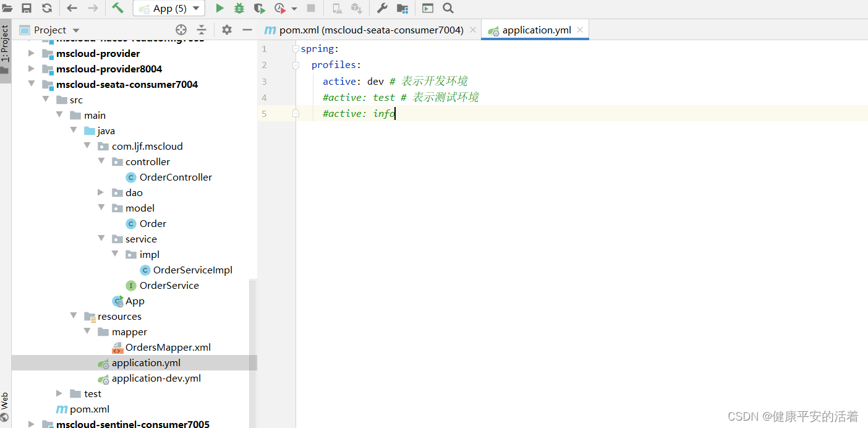868x428 pixels.
Task: Toggle the 1: Project tool window tab
Action: [x=5, y=51]
